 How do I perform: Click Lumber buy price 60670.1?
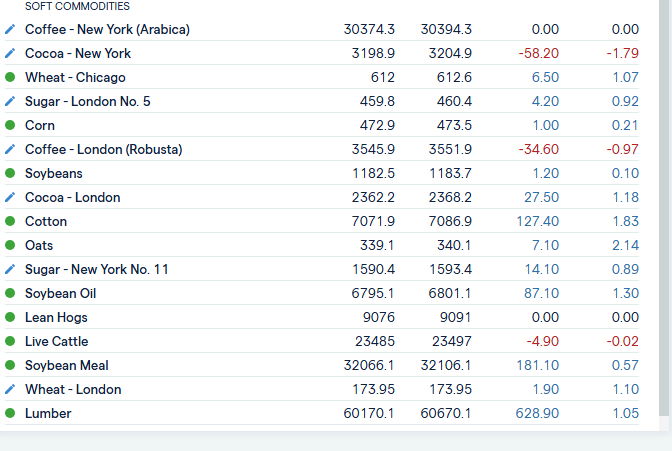[x=446, y=413]
